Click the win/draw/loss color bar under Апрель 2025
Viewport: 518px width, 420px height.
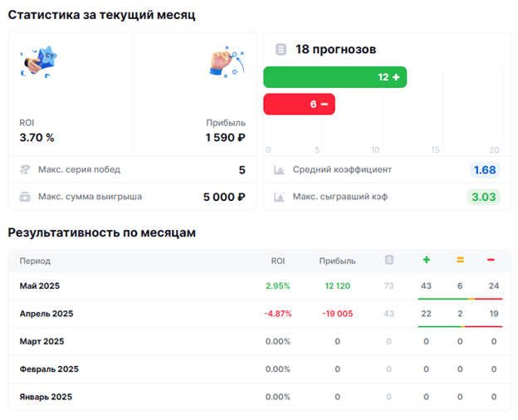[460, 326]
